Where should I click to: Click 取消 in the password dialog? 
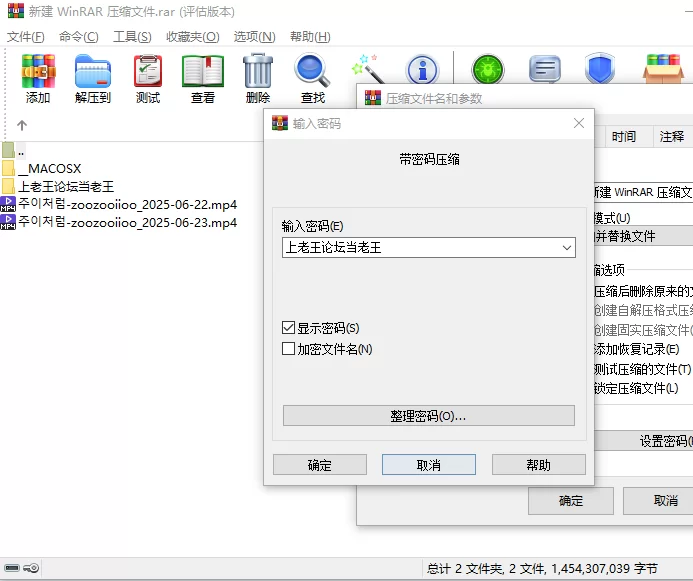[429, 464]
